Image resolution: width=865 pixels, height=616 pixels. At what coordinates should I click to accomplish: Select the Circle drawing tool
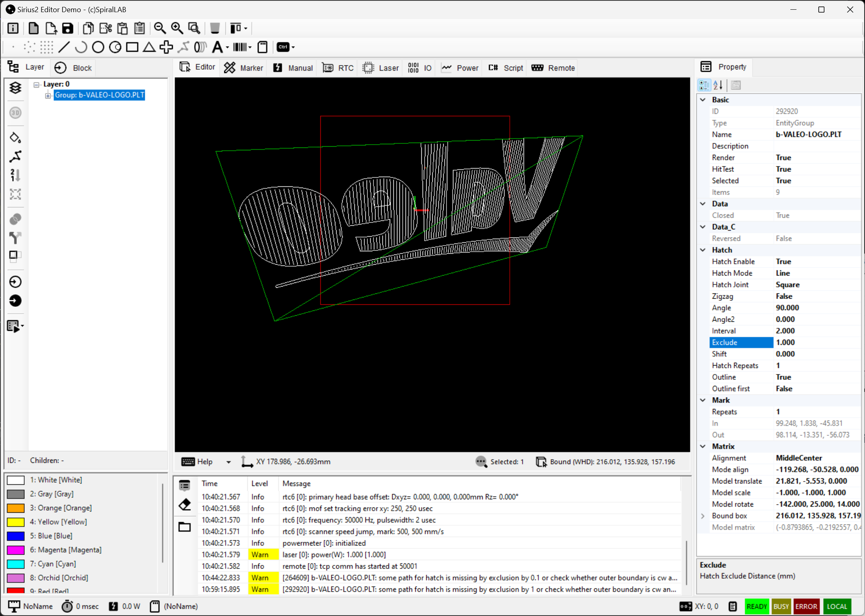tap(98, 47)
